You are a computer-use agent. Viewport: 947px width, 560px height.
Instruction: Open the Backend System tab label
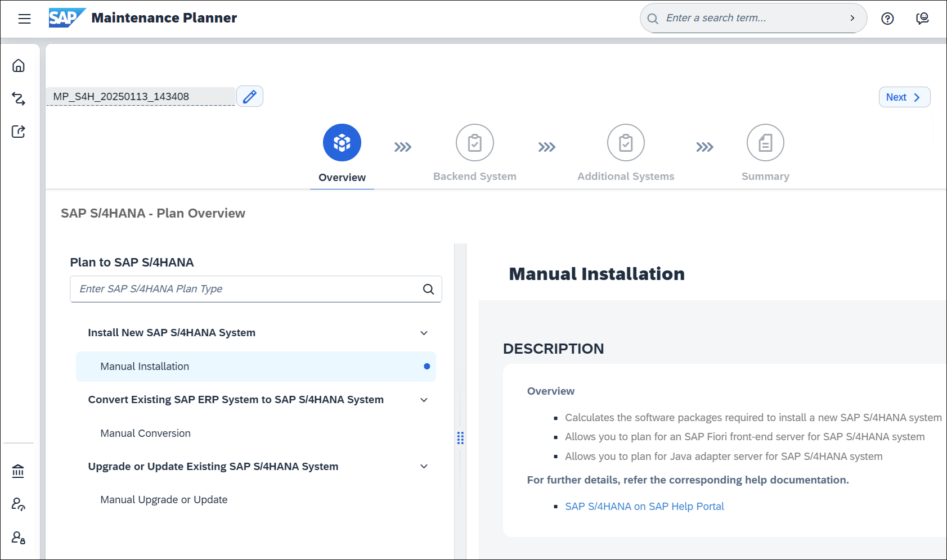pyautogui.click(x=475, y=177)
